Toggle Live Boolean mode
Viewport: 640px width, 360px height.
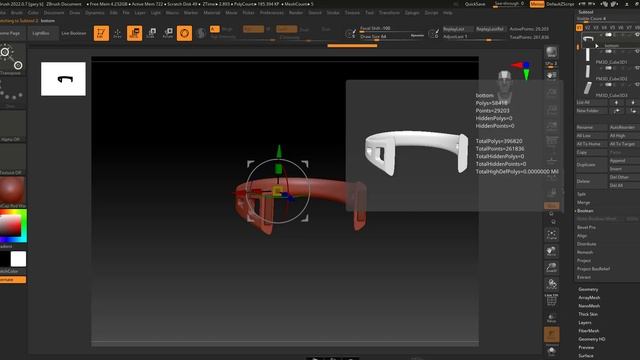click(x=74, y=33)
